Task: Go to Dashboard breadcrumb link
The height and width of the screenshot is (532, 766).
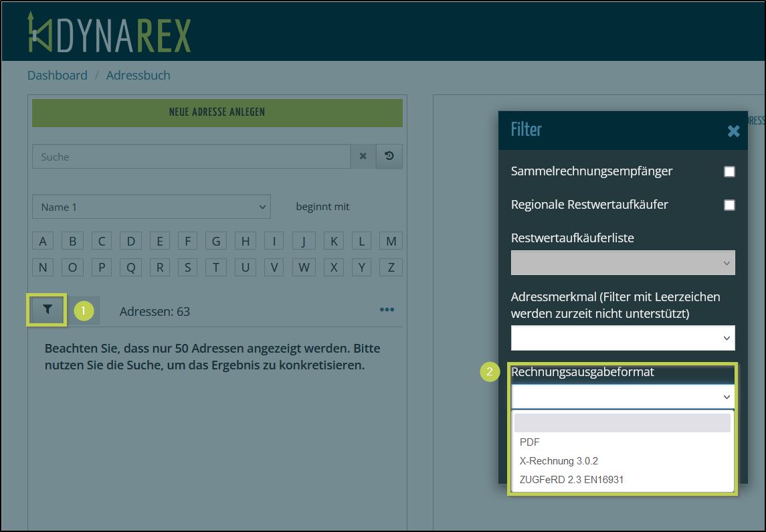Action: (x=58, y=76)
